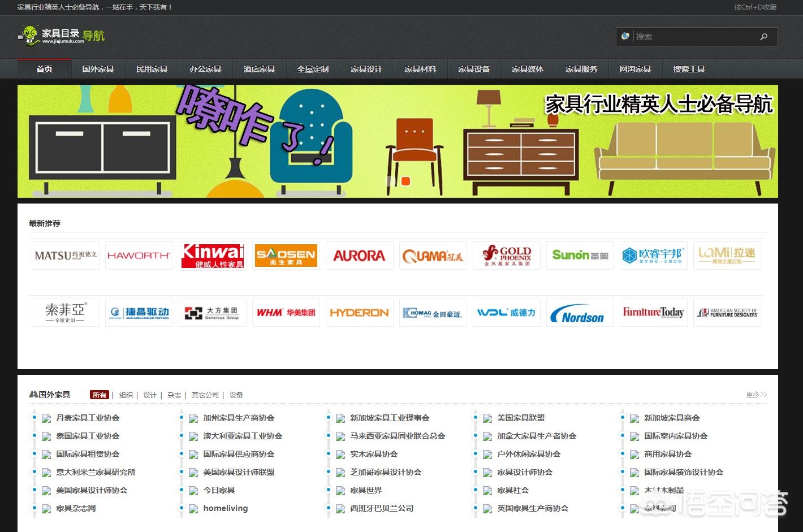Screen dimensions: 803x532
Task: Open the 国际家具租赁协会 link
Action: [x=88, y=454]
